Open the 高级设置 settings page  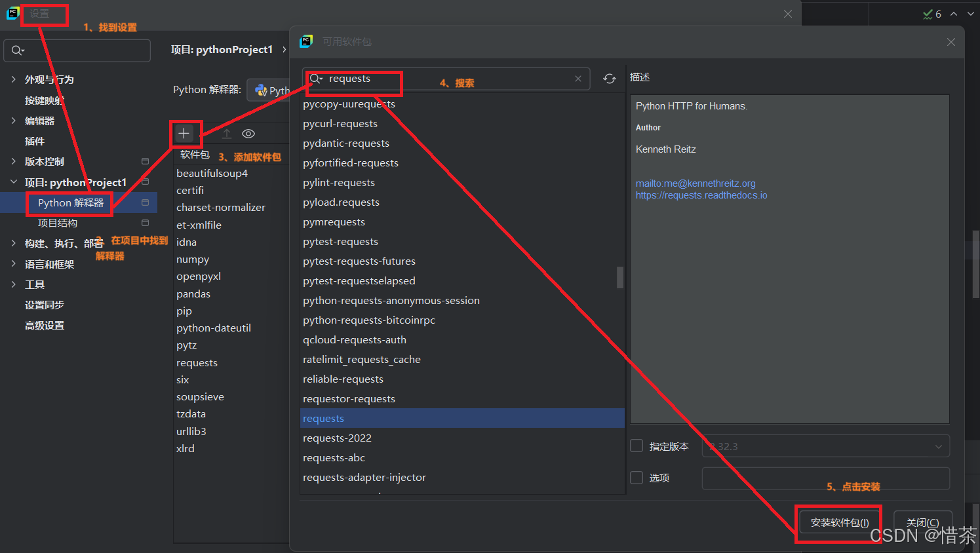coord(45,325)
